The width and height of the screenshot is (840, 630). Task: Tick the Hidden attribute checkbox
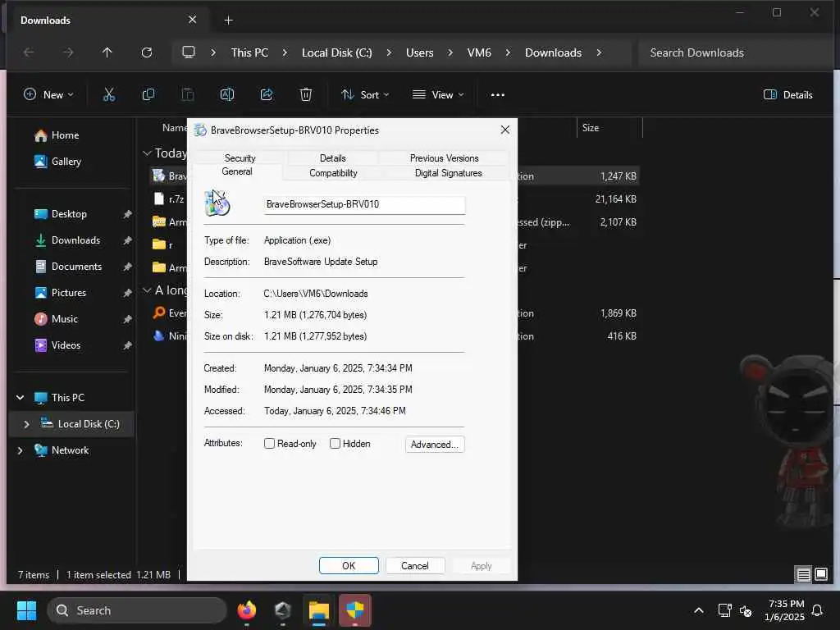[335, 444]
